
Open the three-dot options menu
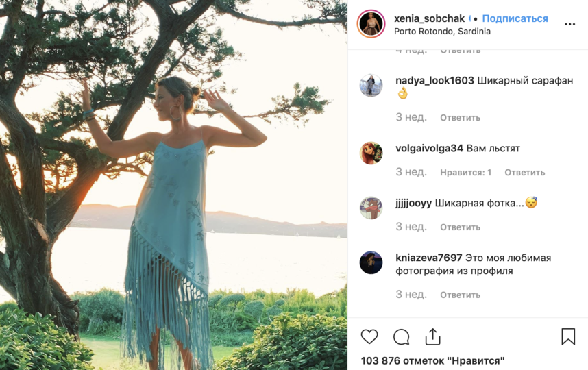(x=569, y=24)
